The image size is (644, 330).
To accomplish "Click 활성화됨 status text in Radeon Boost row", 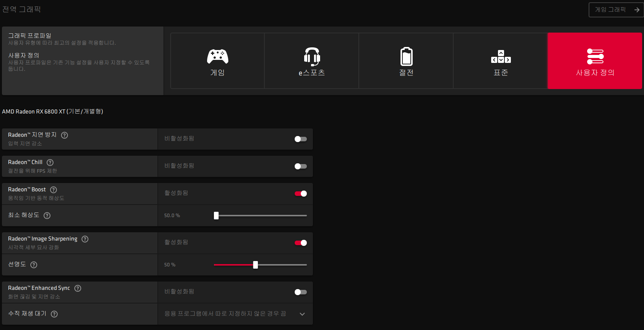I will point(176,193).
